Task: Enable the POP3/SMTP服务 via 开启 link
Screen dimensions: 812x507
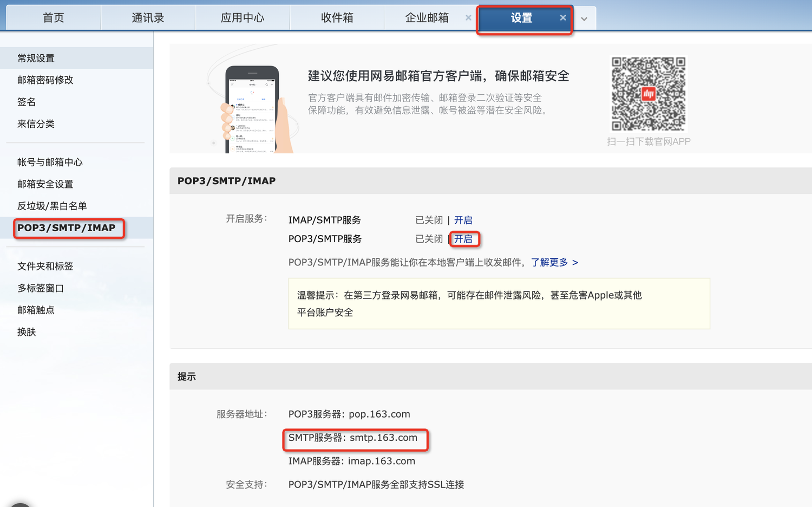Action: (463, 239)
